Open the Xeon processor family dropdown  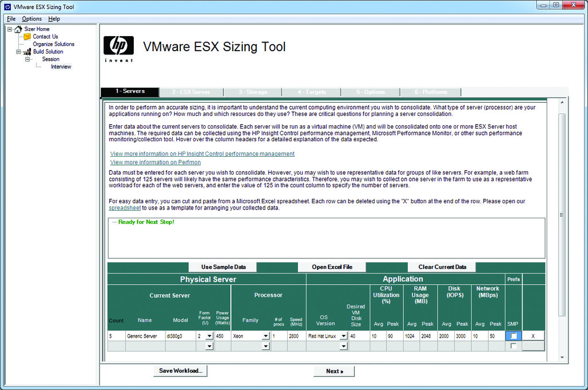pos(265,336)
